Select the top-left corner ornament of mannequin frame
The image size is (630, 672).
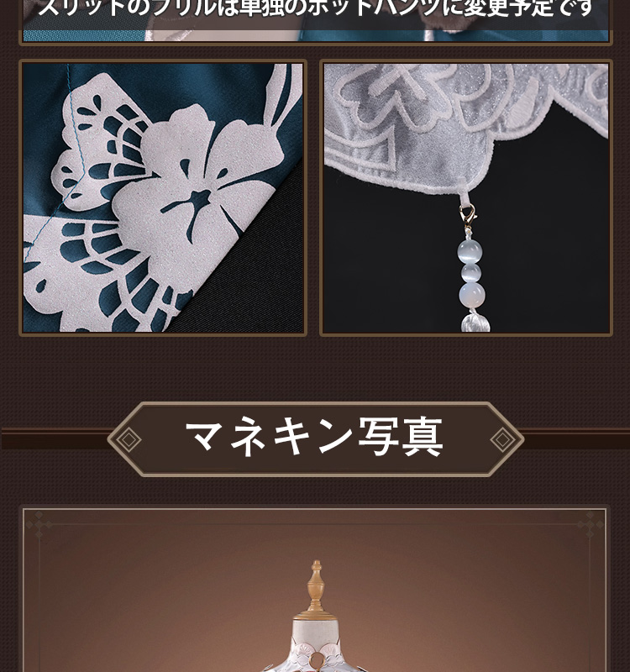(x=39, y=525)
